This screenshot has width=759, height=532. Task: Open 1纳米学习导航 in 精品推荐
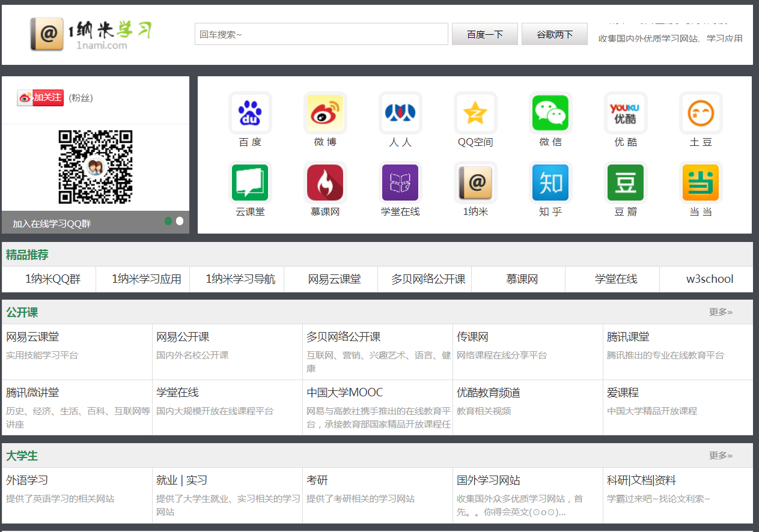pyautogui.click(x=240, y=279)
